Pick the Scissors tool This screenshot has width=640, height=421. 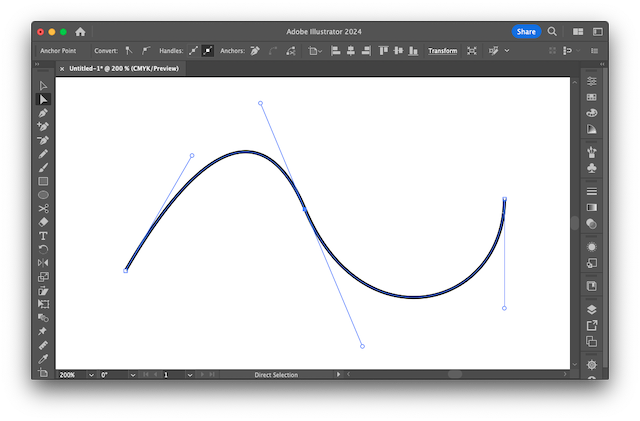(43, 209)
